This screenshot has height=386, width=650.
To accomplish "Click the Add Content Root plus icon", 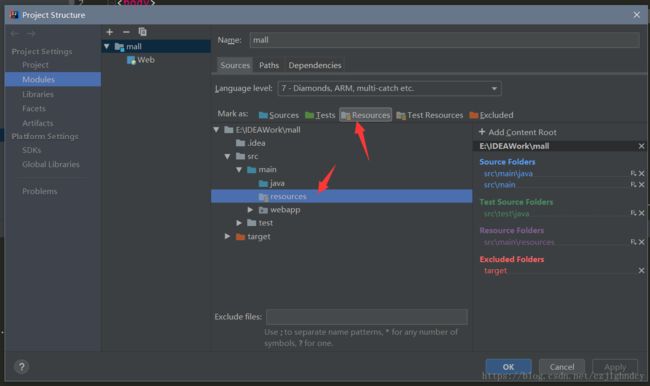I will click(482, 132).
